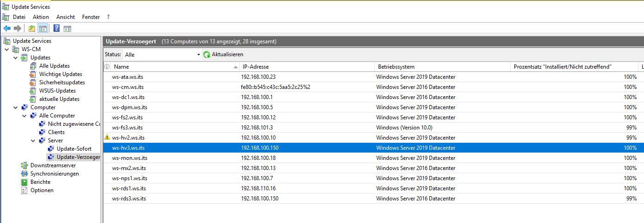Viewport: 644px width, 223px height.
Task: Collapse the Server tree node
Action: (33, 141)
